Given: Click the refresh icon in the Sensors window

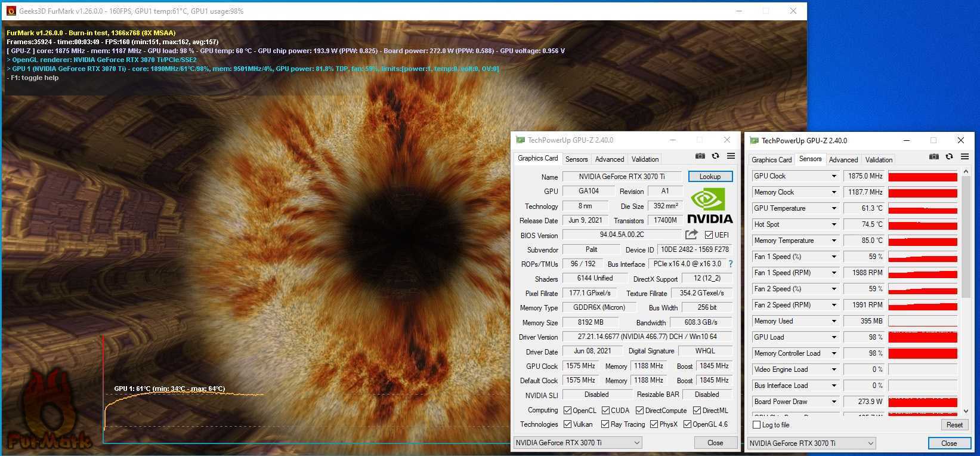Looking at the screenshot, I should [949, 157].
